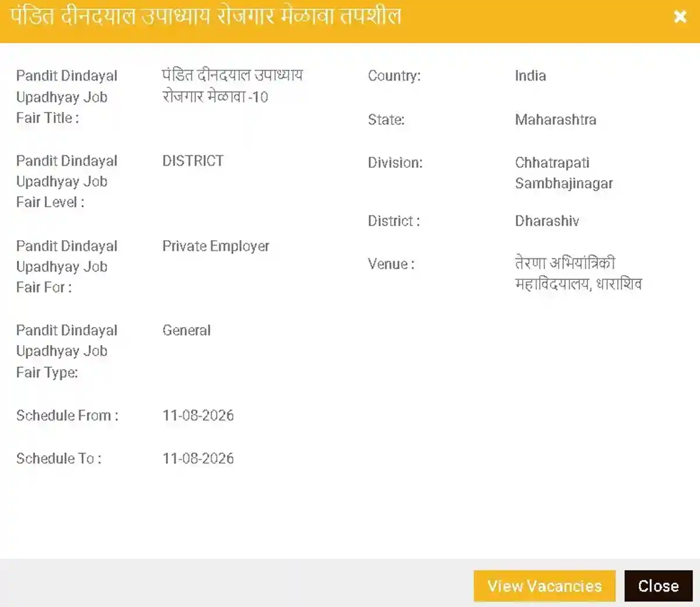The height and width of the screenshot is (607, 700).
Task: Select the dialog title पंडित दीनदयाल उपाध्याय रोजगार मेळावा तपशील
Action: click(206, 16)
